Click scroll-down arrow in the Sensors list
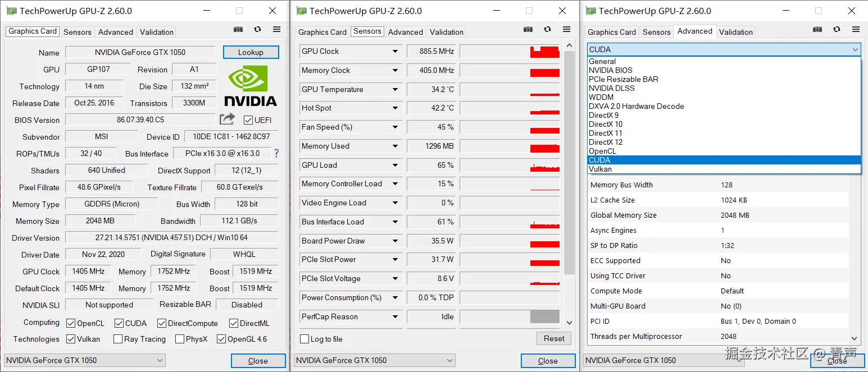Screen dimensions: 868x372 tap(569, 323)
